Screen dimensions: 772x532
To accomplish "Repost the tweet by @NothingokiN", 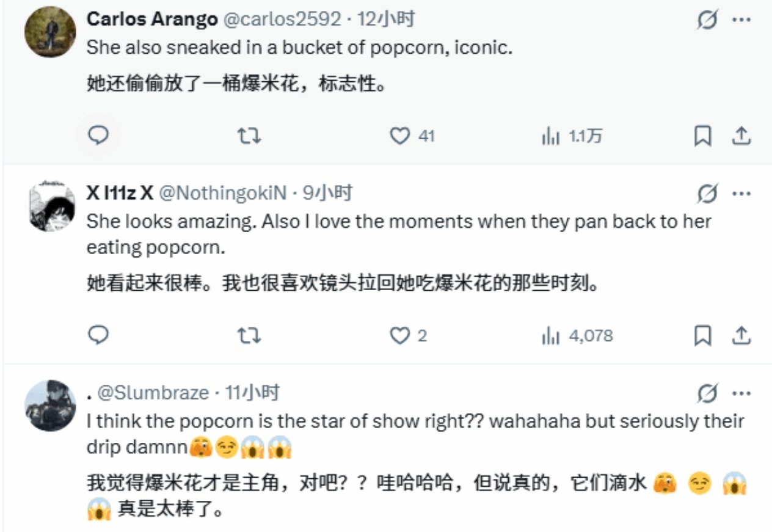I will tap(249, 335).
